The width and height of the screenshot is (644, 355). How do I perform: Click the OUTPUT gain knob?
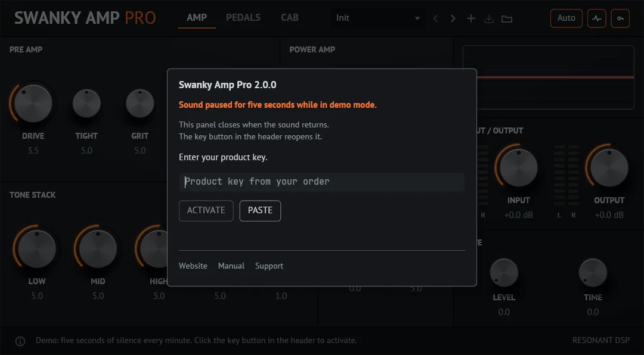609,167
